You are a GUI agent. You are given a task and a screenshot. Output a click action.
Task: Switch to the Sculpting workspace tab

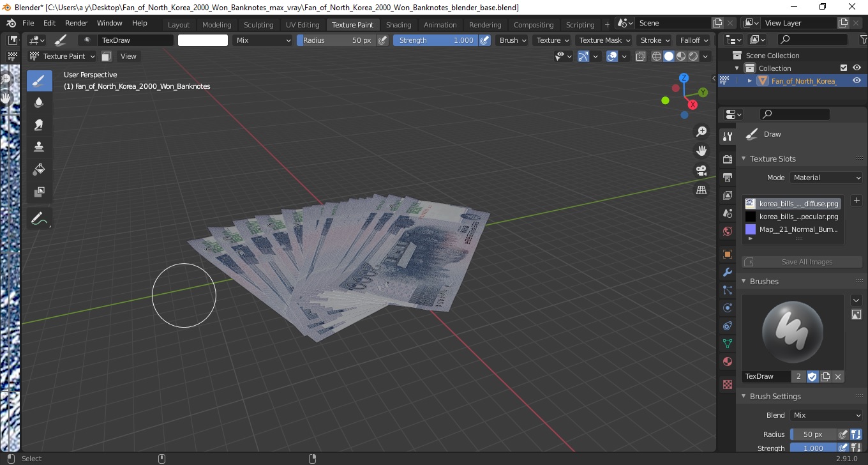pyautogui.click(x=258, y=25)
